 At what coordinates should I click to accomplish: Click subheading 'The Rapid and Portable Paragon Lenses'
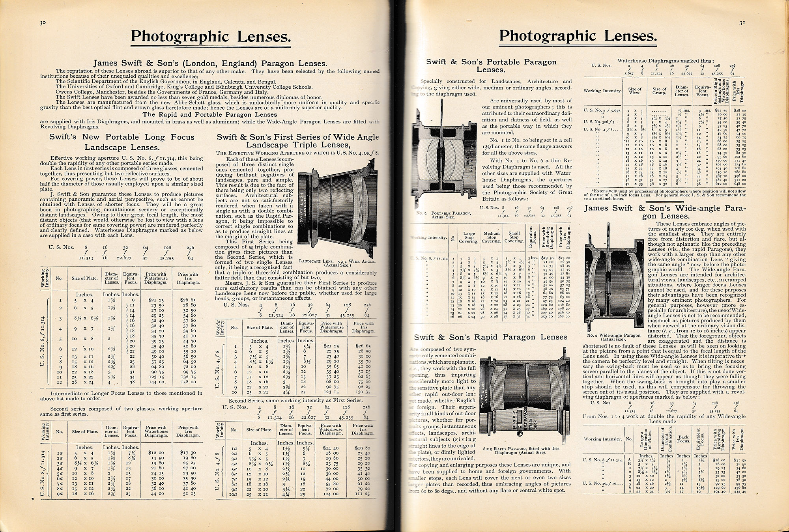210,114
